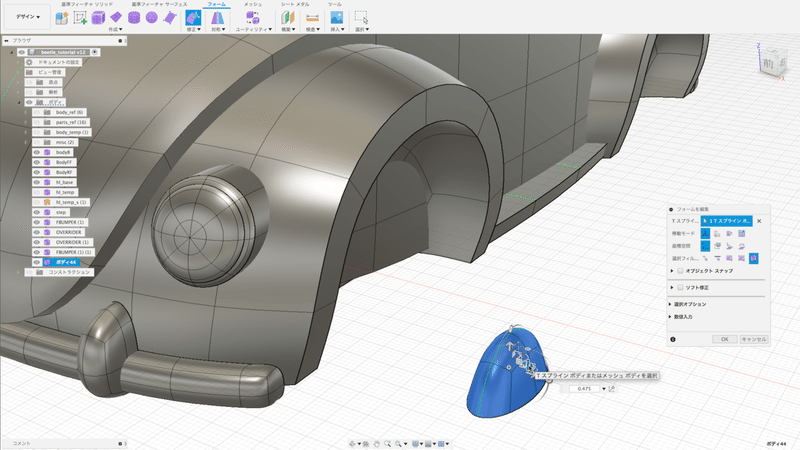Screen dimensions: 800x450
Task: Click the T-Spline body selection button
Action: [x=727, y=221]
